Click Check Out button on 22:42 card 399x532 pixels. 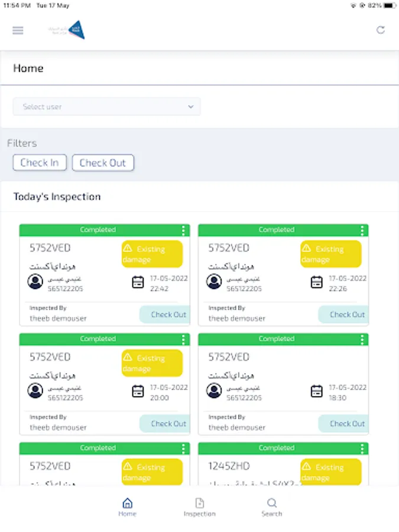click(165, 314)
